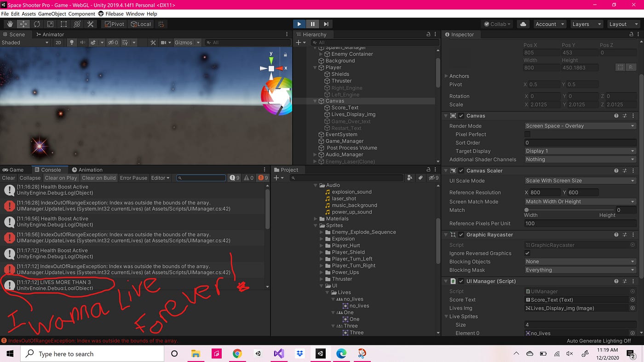
Task: Open Target Display dropdown
Action: (x=580, y=151)
